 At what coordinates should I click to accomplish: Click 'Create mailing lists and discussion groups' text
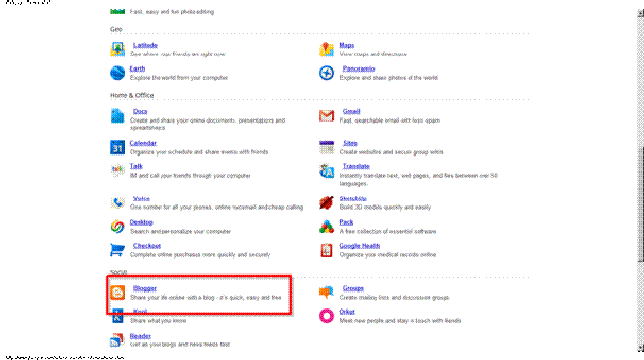tap(395, 297)
